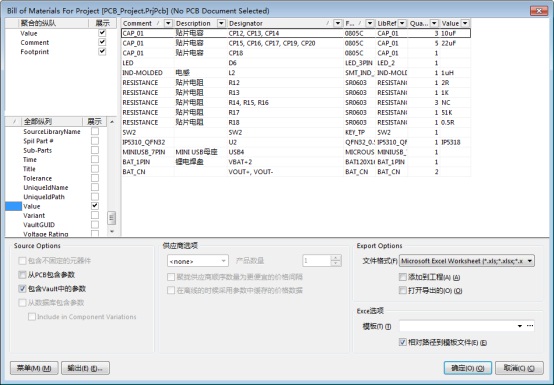Viewport: 554px width, 385px height.
Task: Select the LED comment row
Action: coord(296,63)
